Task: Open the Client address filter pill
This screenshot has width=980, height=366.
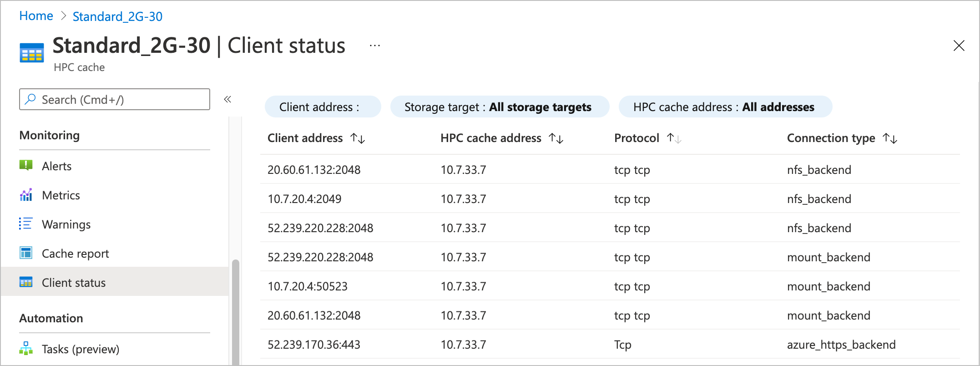Action: 323,107
